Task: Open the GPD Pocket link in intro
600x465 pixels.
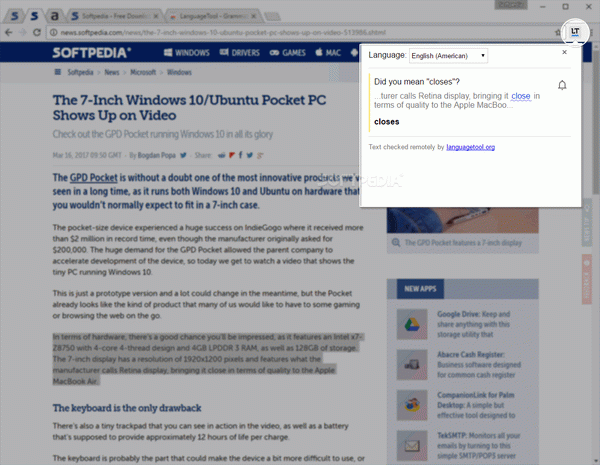Action: point(93,178)
